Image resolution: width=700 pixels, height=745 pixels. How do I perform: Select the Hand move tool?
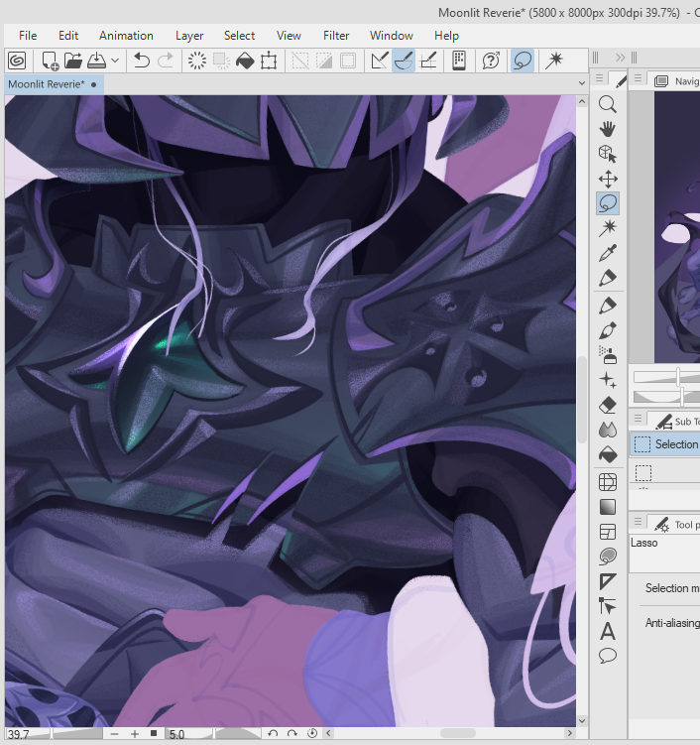[x=608, y=129]
